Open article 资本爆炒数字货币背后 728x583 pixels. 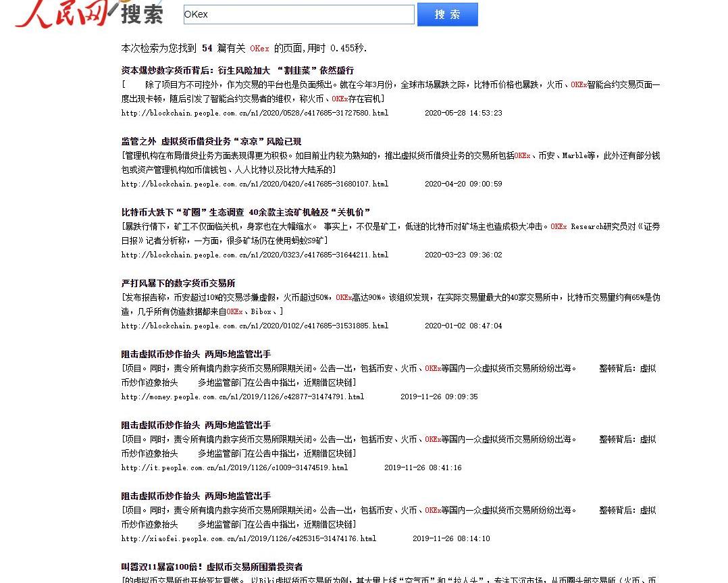tap(237, 70)
